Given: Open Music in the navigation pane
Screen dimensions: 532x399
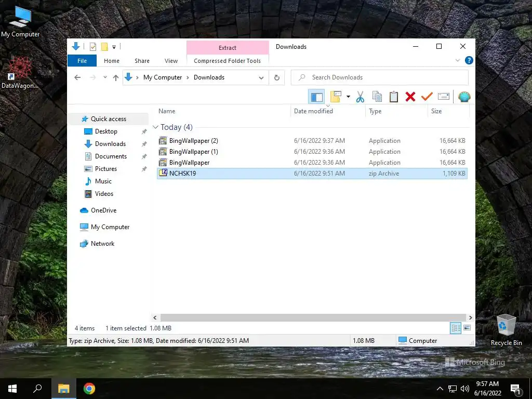Looking at the screenshot, I should tap(103, 181).
